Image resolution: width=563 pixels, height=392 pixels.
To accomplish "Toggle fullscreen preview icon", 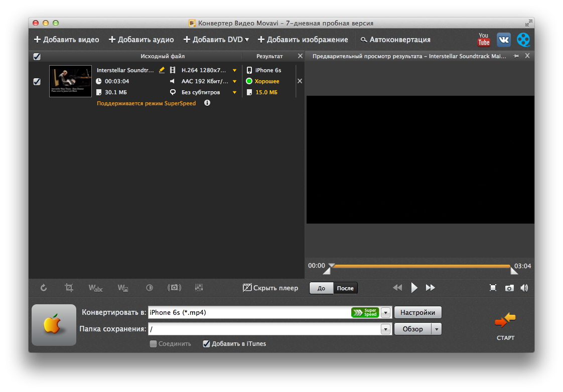I will [493, 288].
